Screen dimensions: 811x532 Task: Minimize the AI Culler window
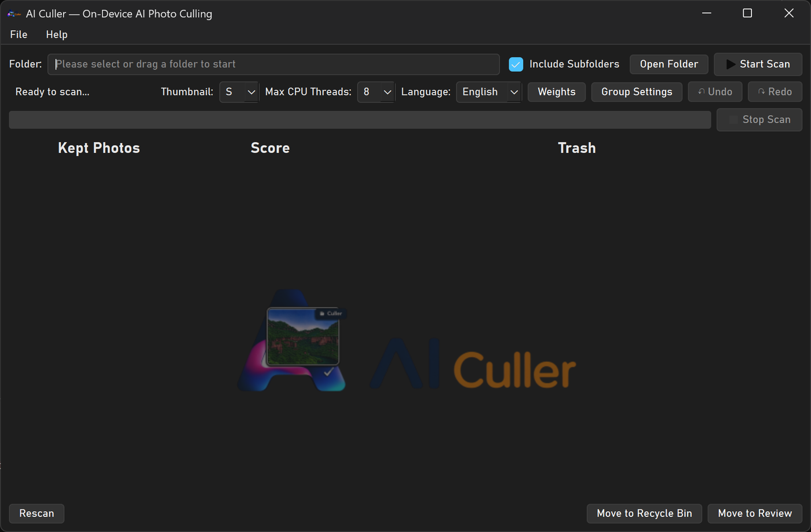click(707, 13)
